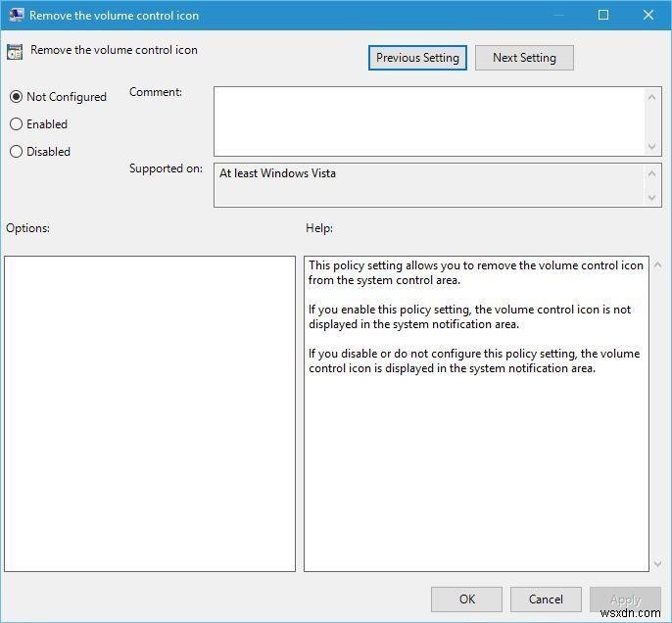Viewport: 672px width, 623px height.
Task: Click the 'Options:' label
Action: (x=27, y=228)
